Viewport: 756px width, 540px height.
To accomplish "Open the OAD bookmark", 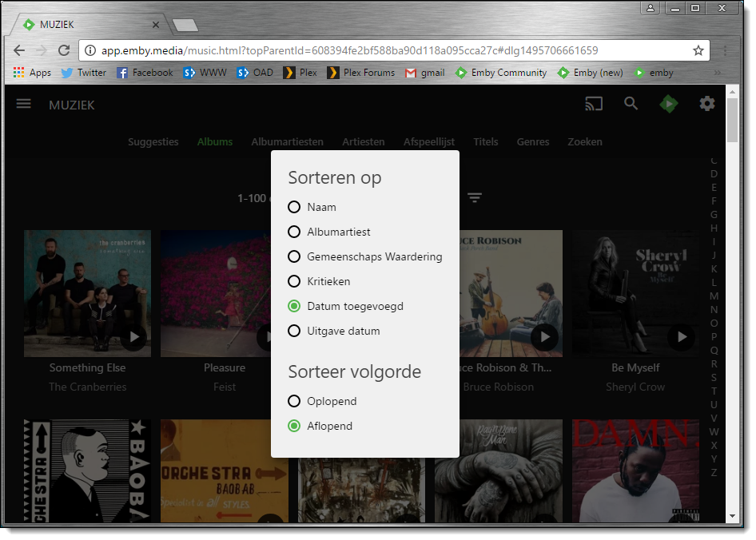I will (255, 73).
